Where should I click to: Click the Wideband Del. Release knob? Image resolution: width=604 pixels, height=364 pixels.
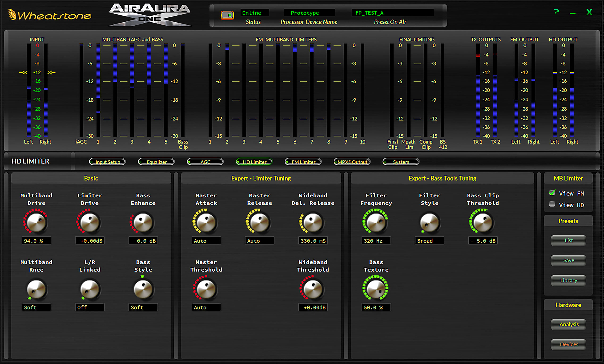(x=313, y=222)
